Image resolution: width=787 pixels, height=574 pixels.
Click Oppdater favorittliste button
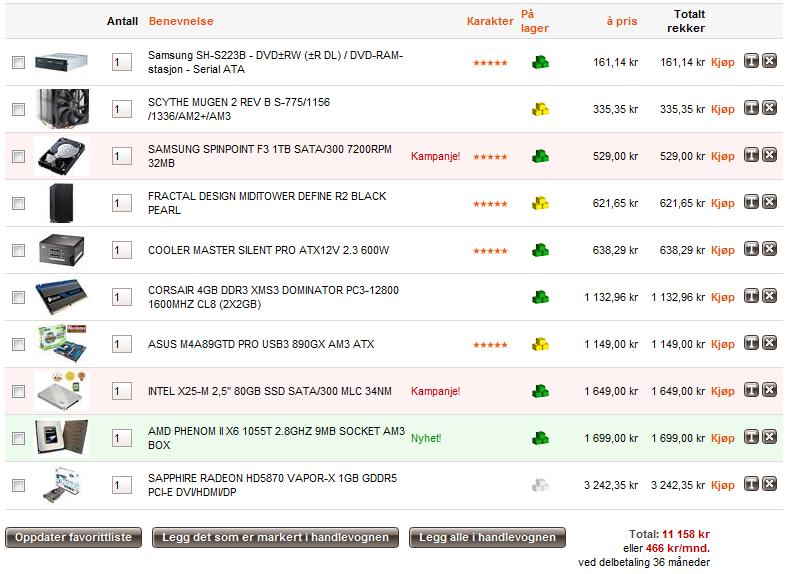(73, 537)
